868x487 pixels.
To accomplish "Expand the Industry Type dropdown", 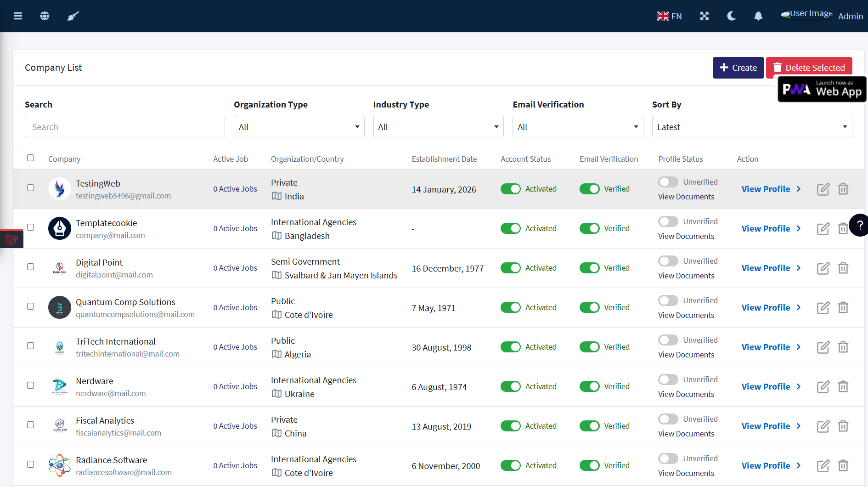I will pos(438,127).
